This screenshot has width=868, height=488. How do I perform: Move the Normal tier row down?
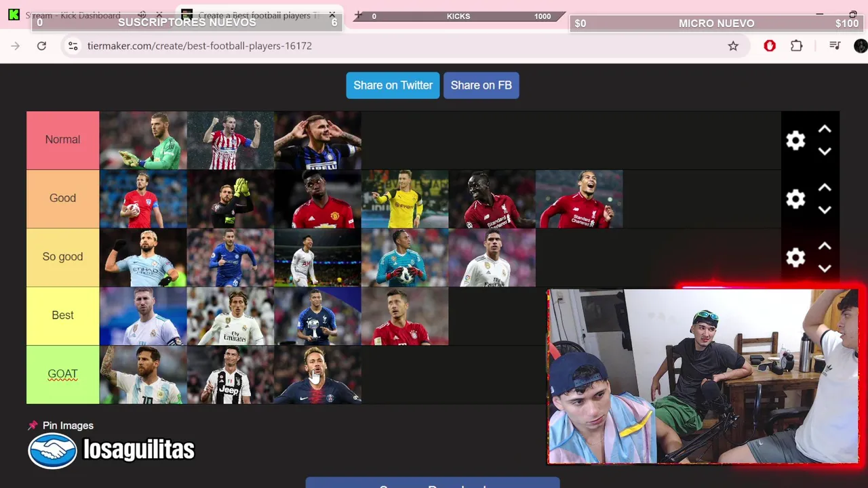(825, 152)
